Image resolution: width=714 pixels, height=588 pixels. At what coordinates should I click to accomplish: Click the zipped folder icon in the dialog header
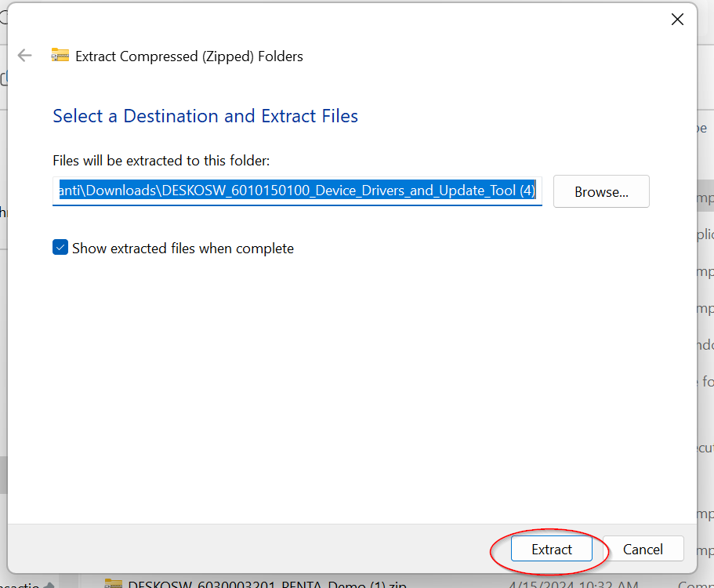pos(60,56)
